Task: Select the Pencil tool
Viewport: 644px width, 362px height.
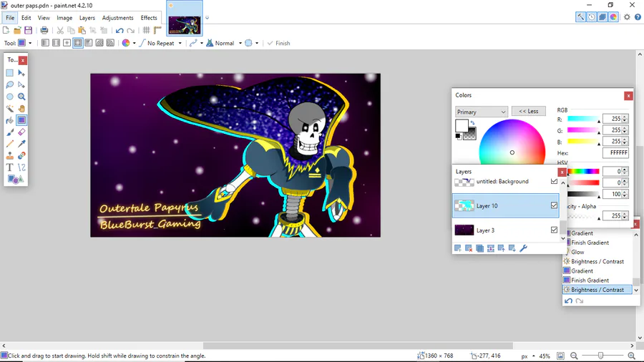Action: tap(10, 144)
